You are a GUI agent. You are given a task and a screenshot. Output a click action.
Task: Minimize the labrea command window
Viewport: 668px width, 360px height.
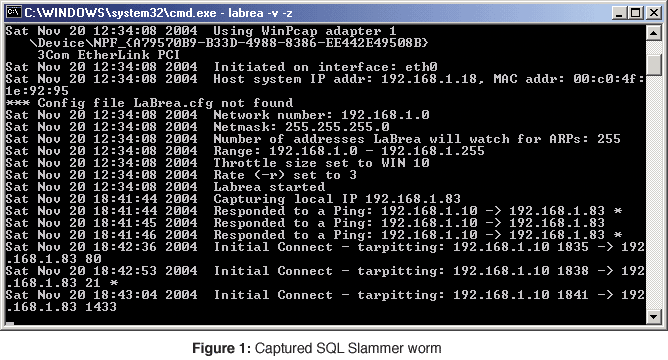(619, 13)
